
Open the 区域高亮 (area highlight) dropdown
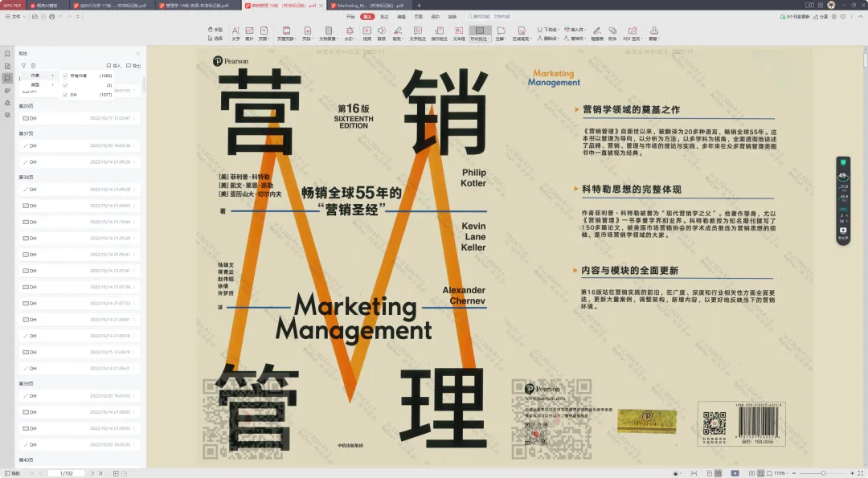point(521,34)
